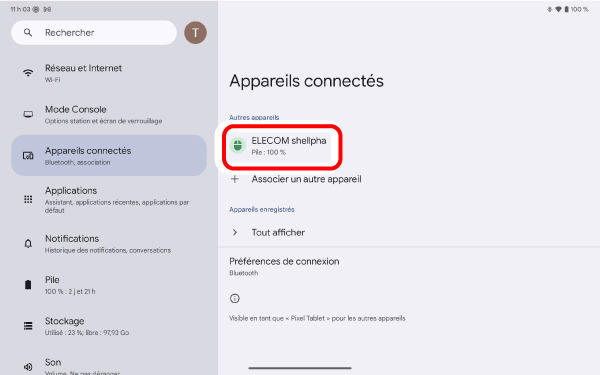This screenshot has width=600, height=375.
Task: Click Associer un autre appareil
Action: pyautogui.click(x=306, y=179)
